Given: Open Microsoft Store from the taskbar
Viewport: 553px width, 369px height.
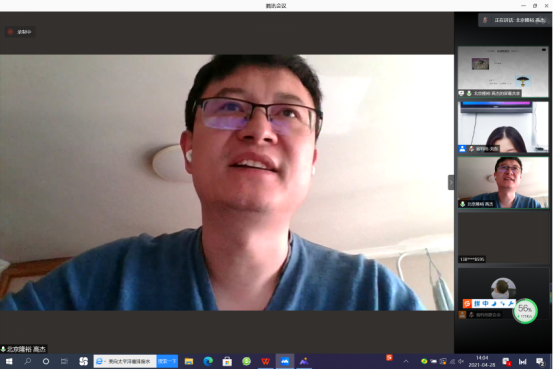Looking at the screenshot, I should (x=227, y=361).
